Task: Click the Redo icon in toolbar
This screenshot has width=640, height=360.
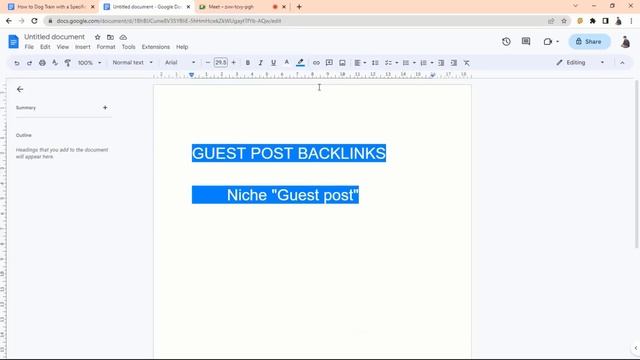Action: pyautogui.click(x=29, y=63)
